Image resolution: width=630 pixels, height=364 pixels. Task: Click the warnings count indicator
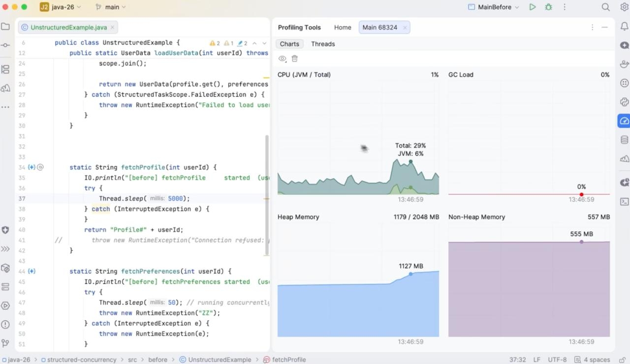click(x=215, y=43)
